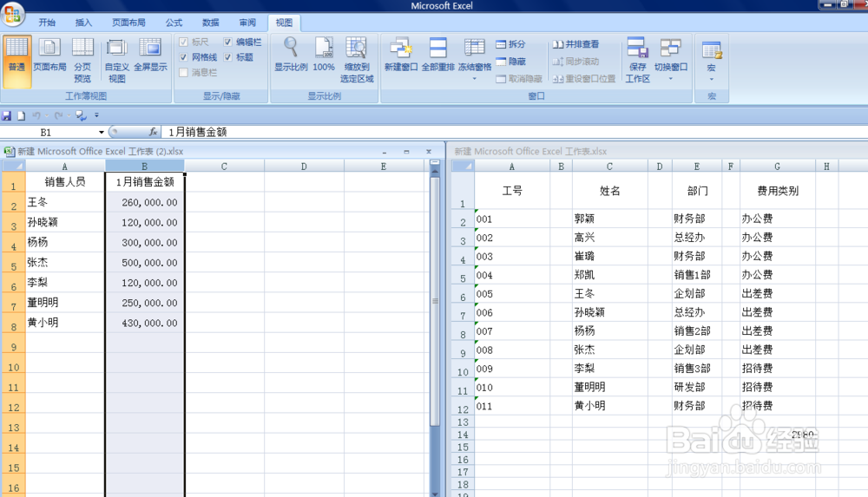Select column B header in left workbook
The height and width of the screenshot is (497, 868).
coord(144,166)
